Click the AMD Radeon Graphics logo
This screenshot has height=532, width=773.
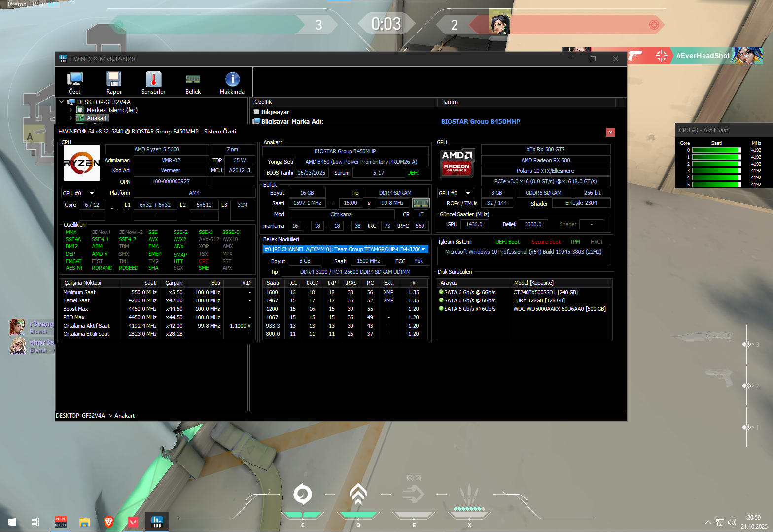(x=457, y=163)
